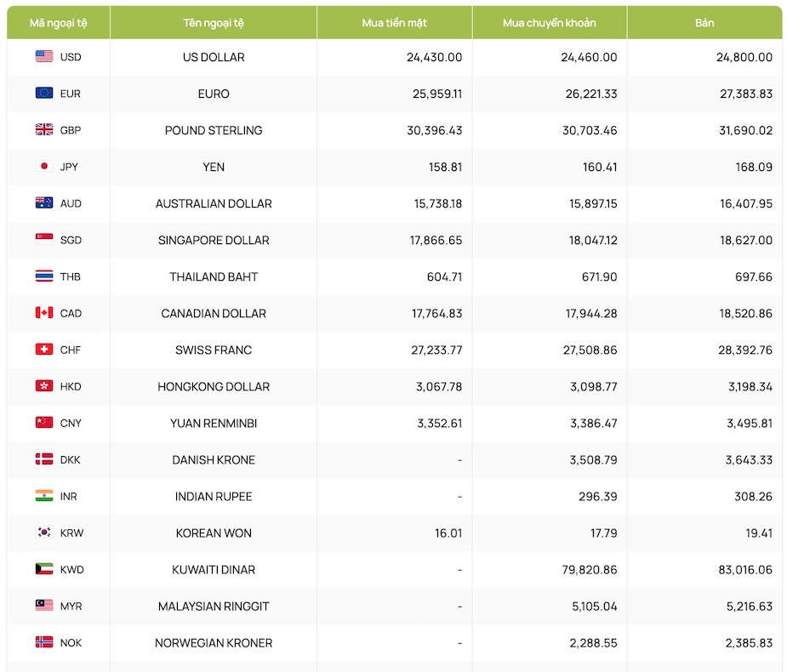Viewport: 787px width, 672px height.
Task: Click the Norwegian flag beside NOK
Action: [x=44, y=642]
